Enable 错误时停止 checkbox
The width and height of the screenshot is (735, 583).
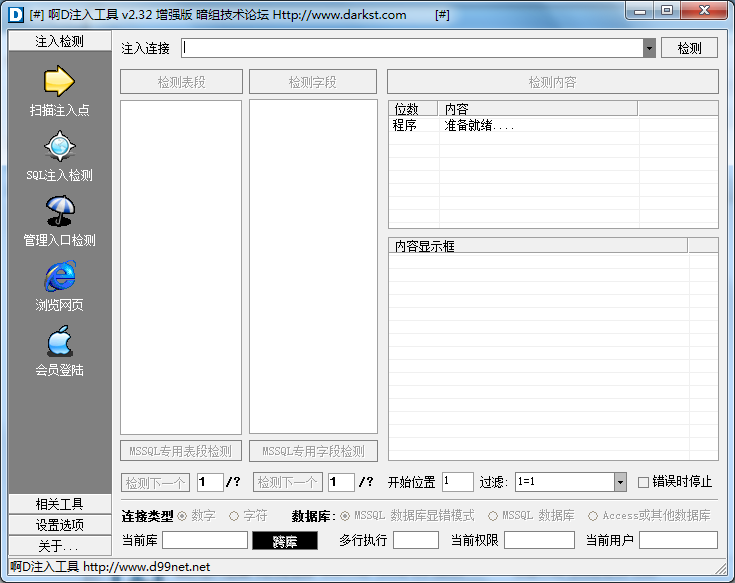[x=644, y=482]
